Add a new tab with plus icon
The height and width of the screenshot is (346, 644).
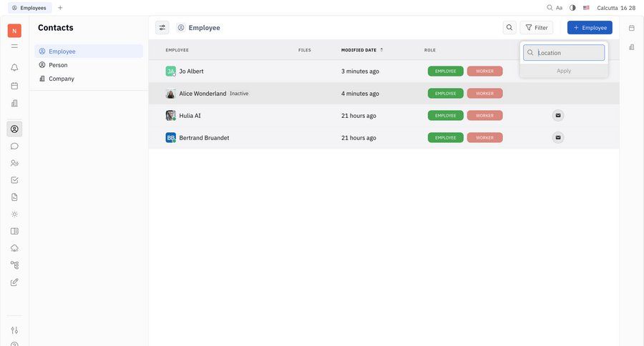click(x=60, y=7)
